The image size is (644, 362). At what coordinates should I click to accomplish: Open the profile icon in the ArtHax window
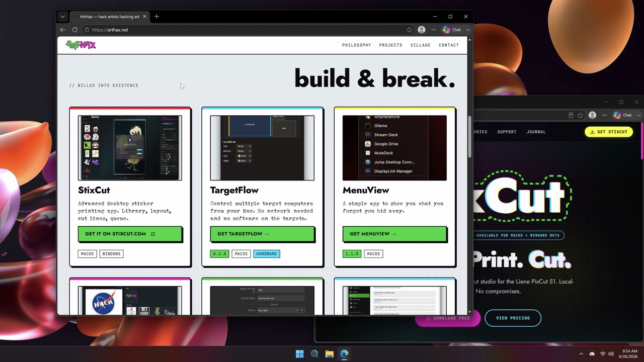[422, 30]
